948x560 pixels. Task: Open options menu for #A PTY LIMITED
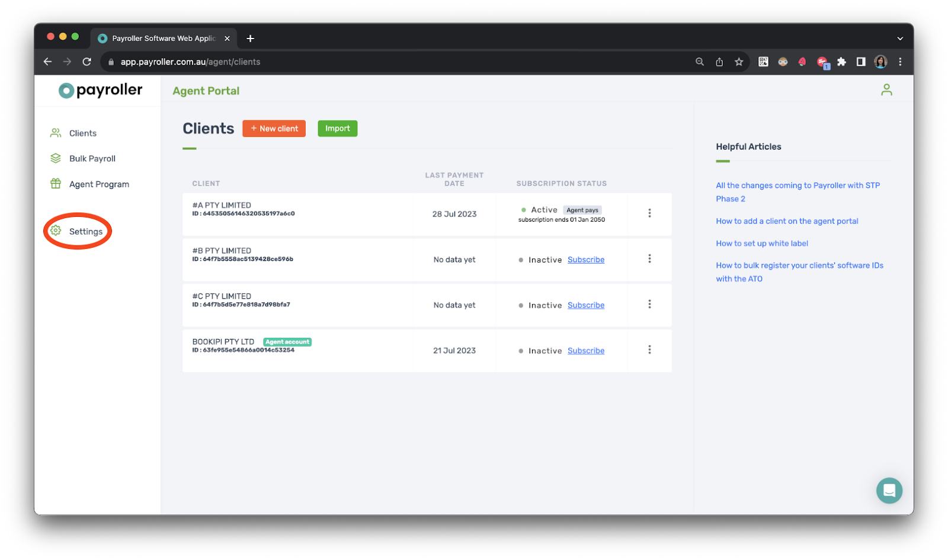coord(649,213)
